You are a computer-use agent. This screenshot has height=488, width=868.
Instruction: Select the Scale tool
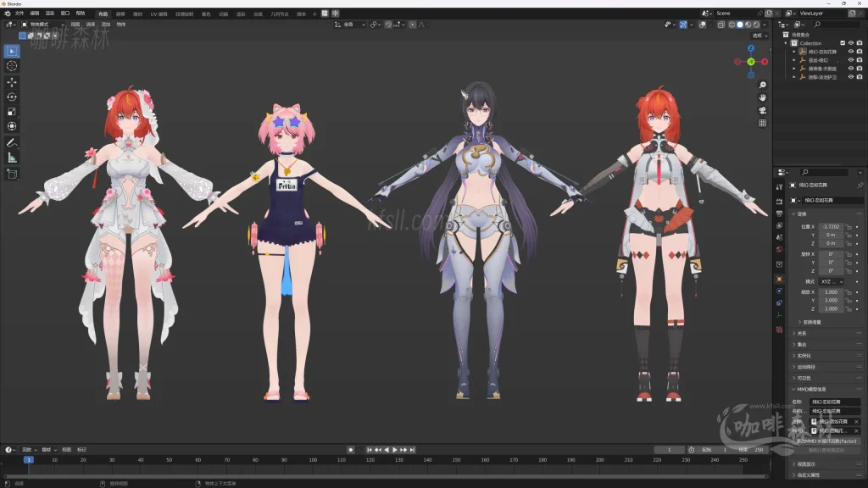point(12,112)
